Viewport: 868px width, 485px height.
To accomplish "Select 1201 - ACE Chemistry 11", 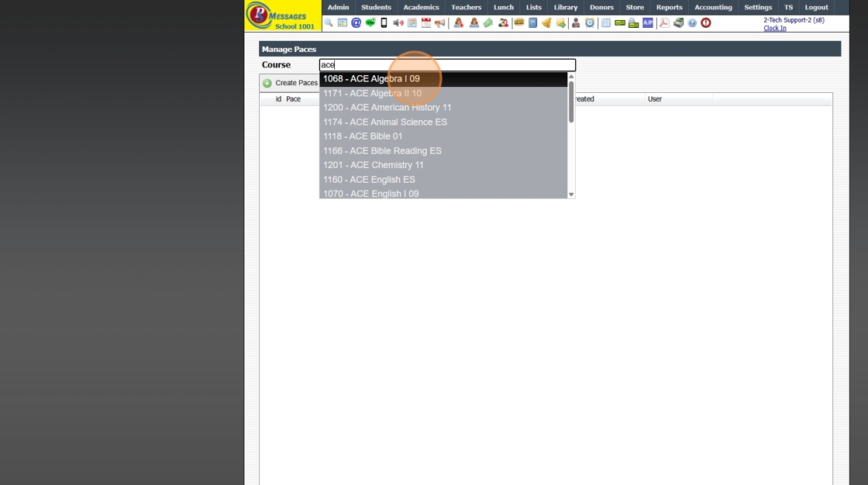I will coord(443,165).
